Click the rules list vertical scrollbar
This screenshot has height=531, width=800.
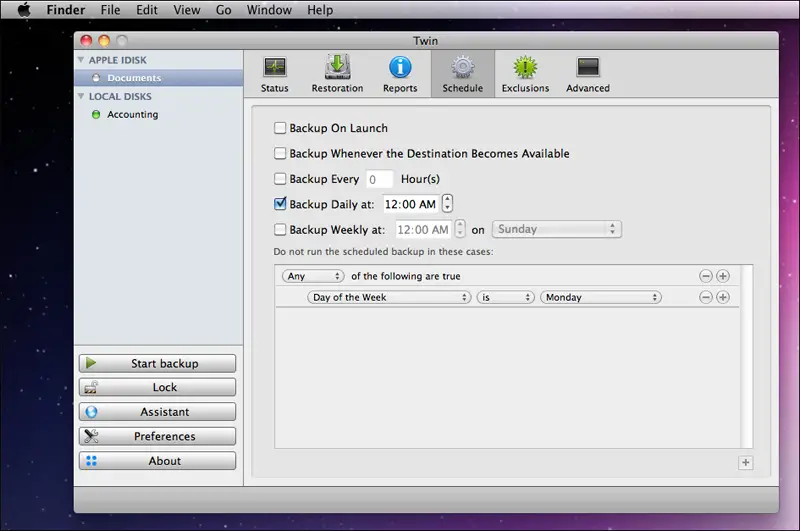tap(746, 357)
